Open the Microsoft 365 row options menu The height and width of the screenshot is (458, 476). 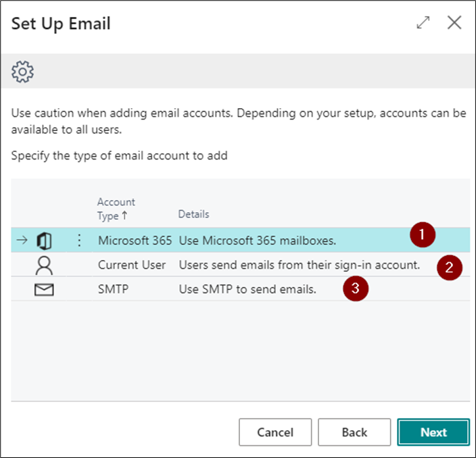79,240
